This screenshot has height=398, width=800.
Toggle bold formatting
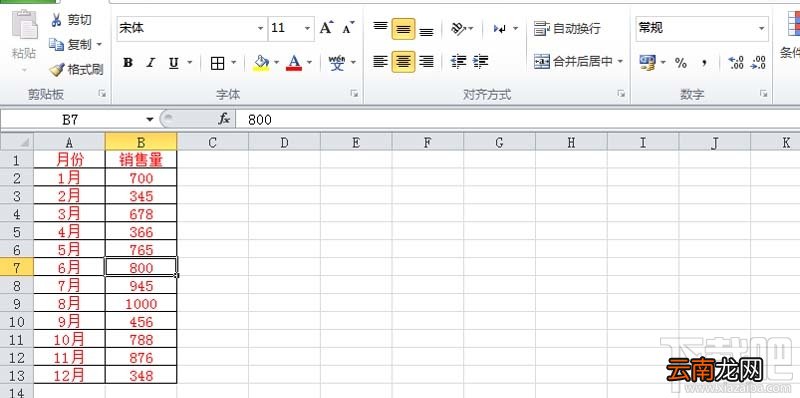[x=128, y=63]
